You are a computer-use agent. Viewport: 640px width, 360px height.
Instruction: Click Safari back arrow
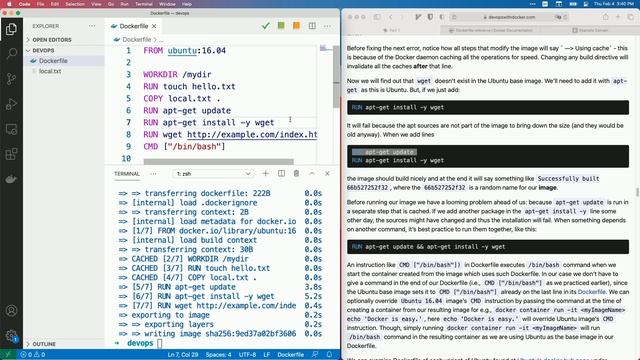coord(391,17)
